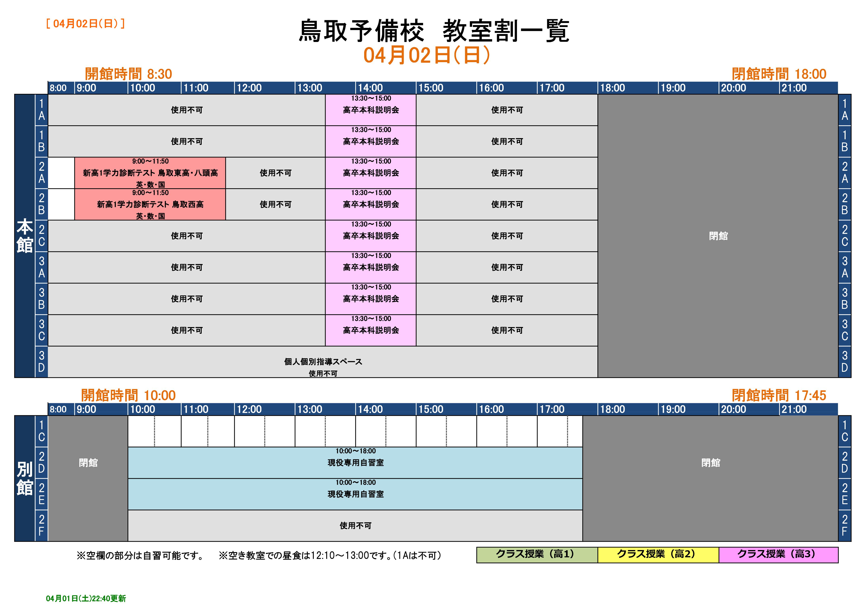The image size is (868, 613).
Task: Select 10:00 in the 別館 time header
Action: point(143,409)
